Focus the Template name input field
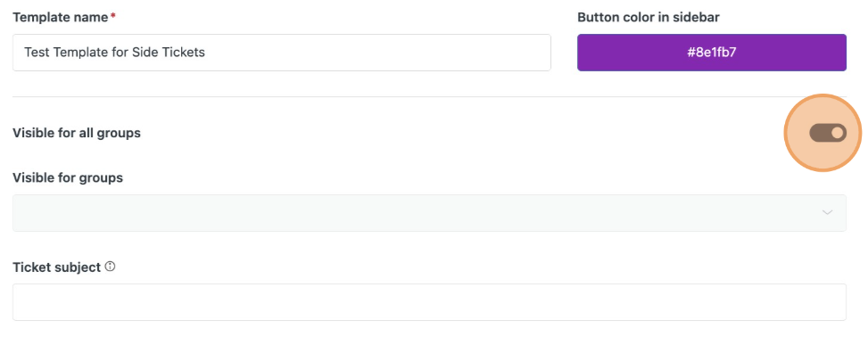 pyautogui.click(x=281, y=53)
